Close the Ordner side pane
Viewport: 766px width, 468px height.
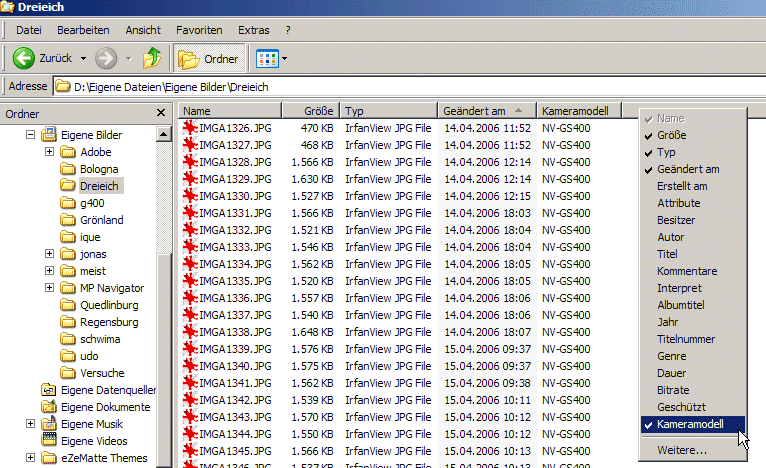tap(161, 114)
